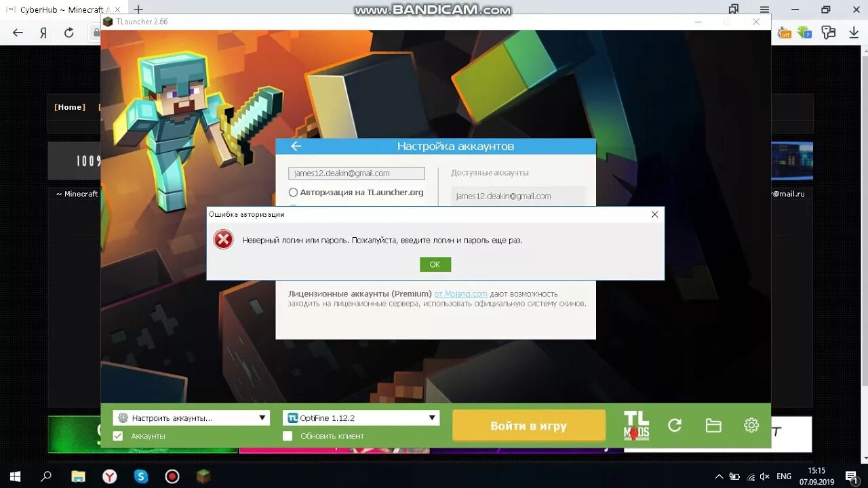This screenshot has width=868, height=488.
Task: Click the Yandex Я home button in browser
Action: point(43,33)
